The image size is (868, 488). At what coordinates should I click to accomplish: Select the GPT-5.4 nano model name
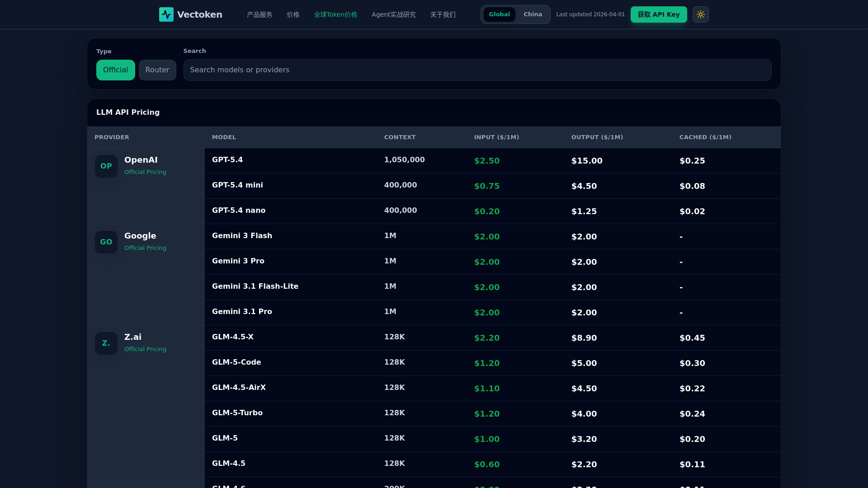[x=239, y=211]
